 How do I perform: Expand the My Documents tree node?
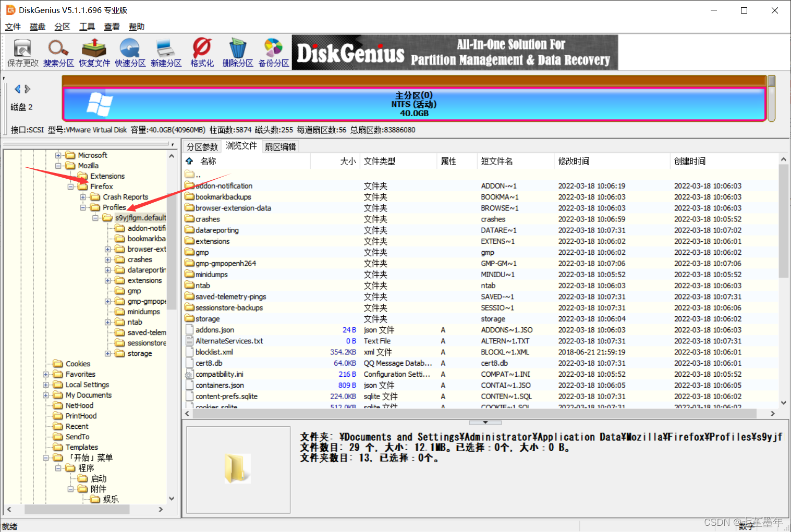[46, 395]
